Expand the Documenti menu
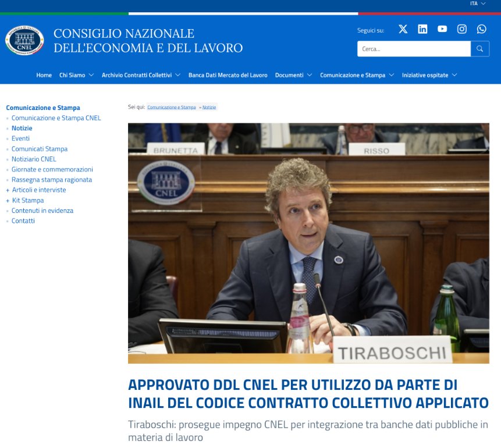 pyautogui.click(x=293, y=75)
